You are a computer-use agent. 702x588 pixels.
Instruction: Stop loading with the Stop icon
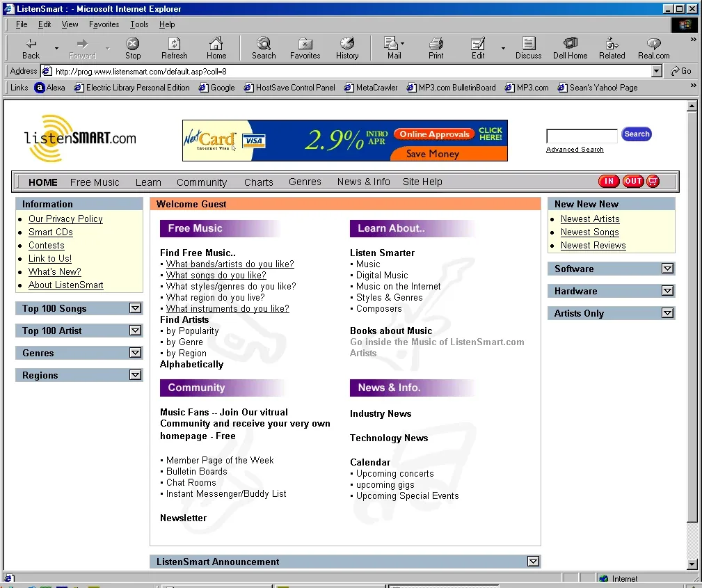click(132, 49)
